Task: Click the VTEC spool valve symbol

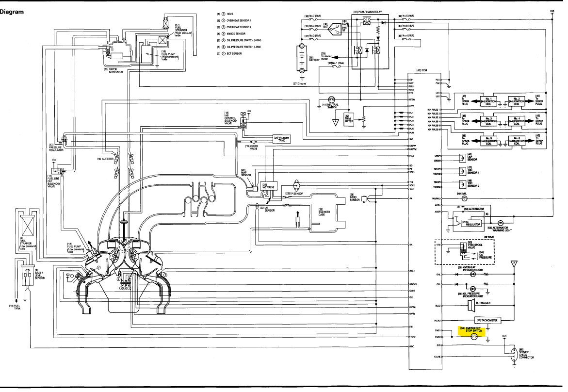Action: coord(463,248)
